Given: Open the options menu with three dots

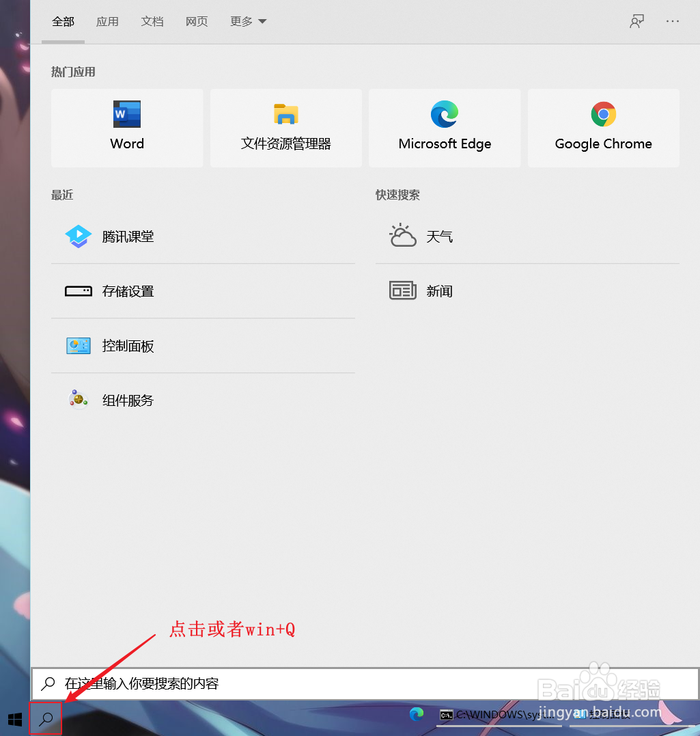Looking at the screenshot, I should tap(673, 21).
